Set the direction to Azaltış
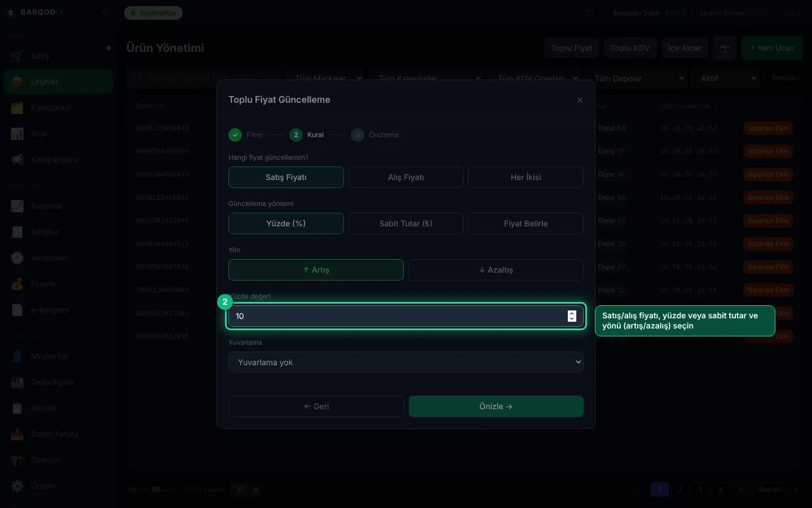The width and height of the screenshot is (812, 508). click(x=496, y=270)
